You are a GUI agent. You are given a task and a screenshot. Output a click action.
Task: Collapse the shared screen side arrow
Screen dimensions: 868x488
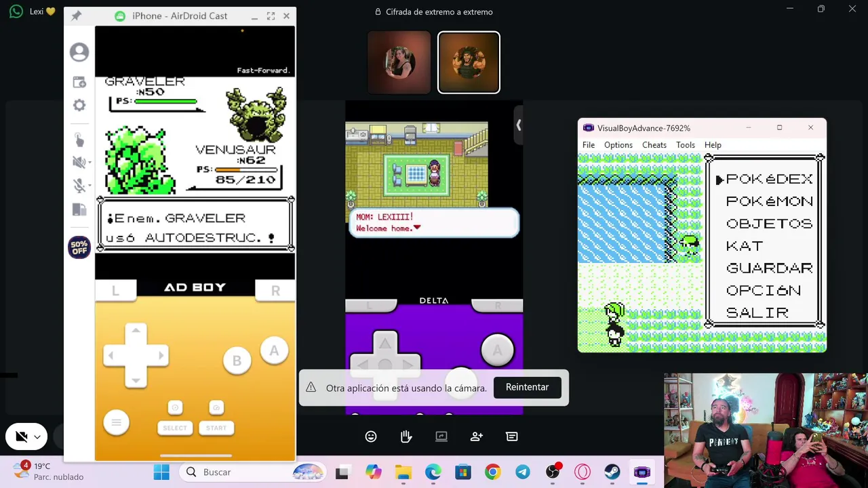pos(518,125)
